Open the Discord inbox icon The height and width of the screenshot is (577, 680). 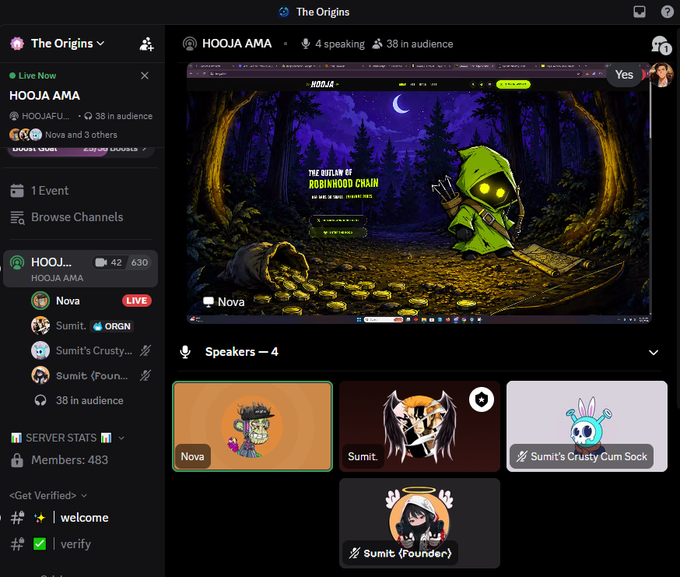(x=639, y=12)
